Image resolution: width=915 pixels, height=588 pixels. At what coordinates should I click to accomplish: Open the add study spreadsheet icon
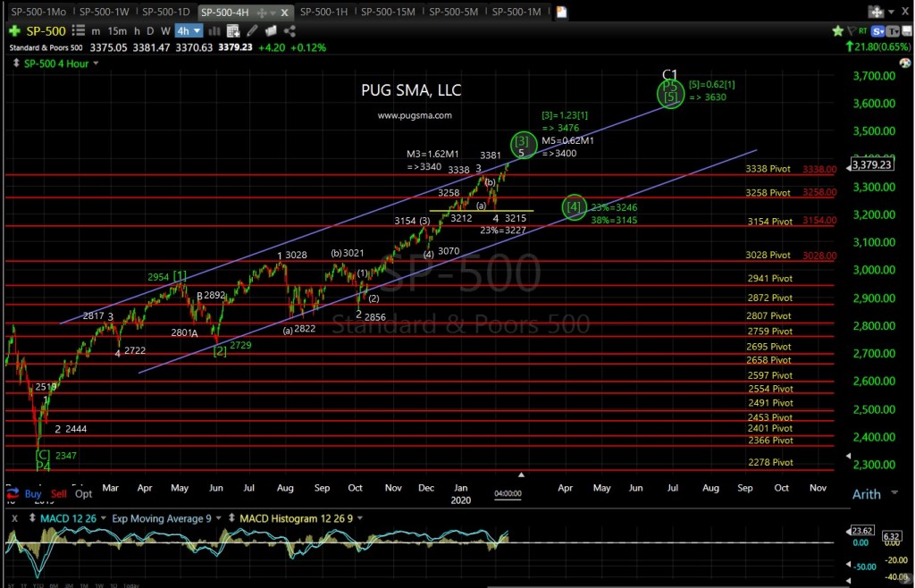(233, 31)
